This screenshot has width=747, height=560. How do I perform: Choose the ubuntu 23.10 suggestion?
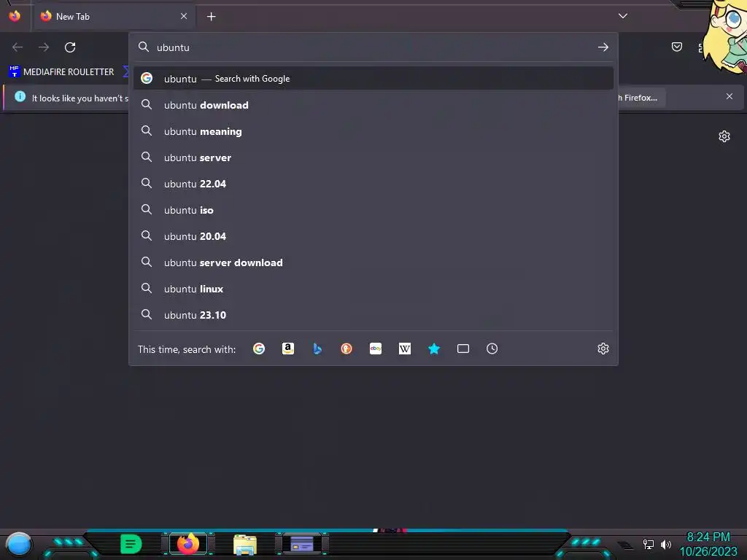coord(373,314)
